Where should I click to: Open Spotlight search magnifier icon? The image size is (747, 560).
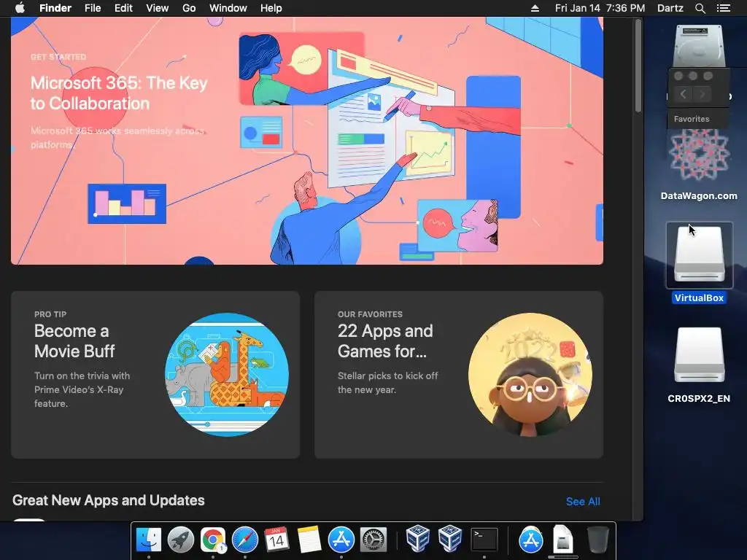(700, 8)
